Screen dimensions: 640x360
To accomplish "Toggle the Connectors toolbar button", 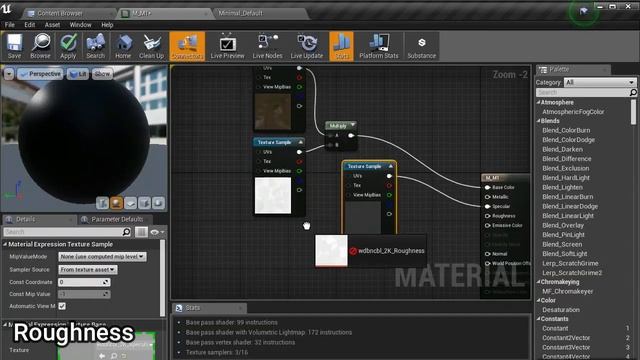I will (x=187, y=46).
